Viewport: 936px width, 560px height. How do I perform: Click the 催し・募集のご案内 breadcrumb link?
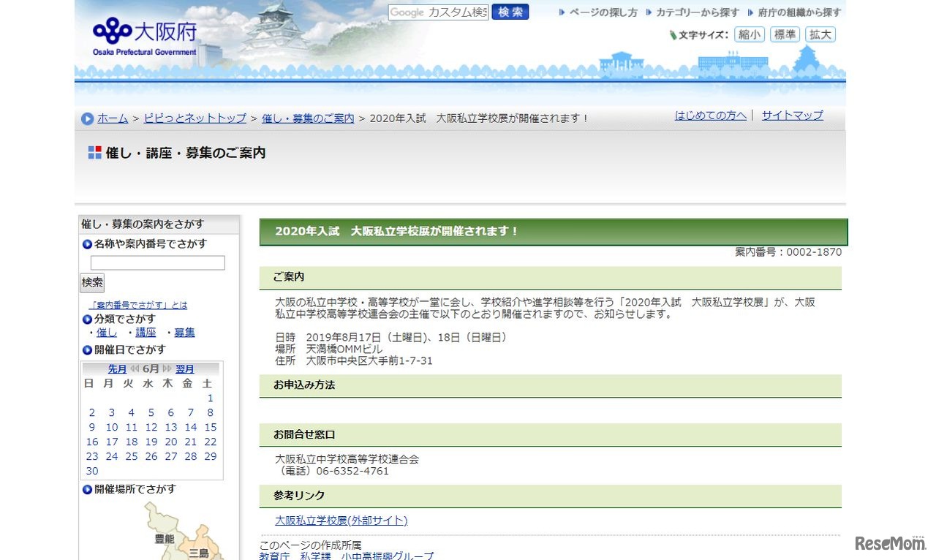(x=307, y=118)
